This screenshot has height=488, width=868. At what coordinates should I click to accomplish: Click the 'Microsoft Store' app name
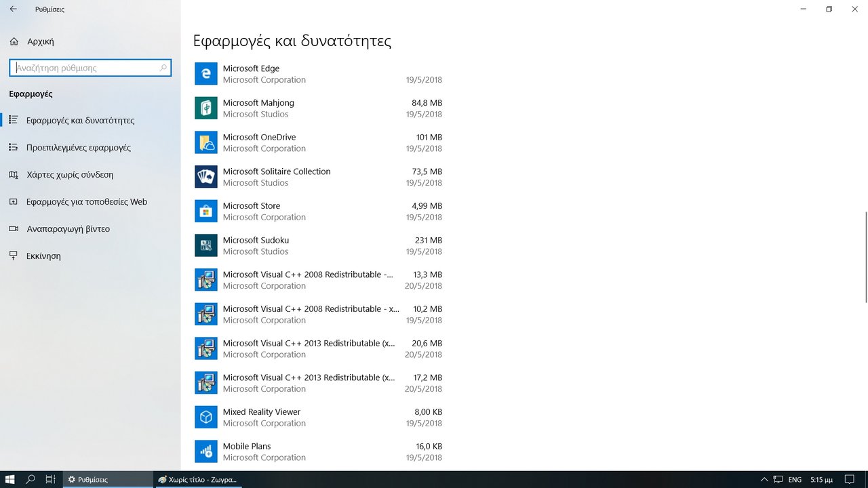click(252, 206)
